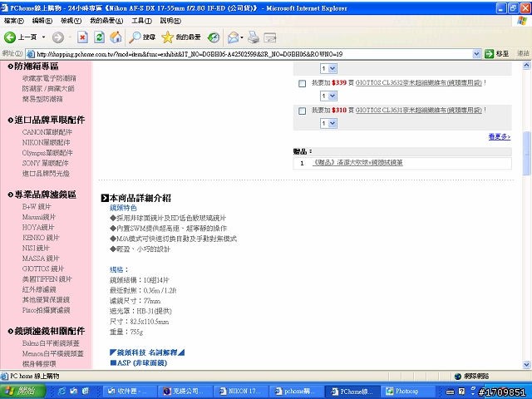This screenshot has width=532, height=399.
Task: Open NIKON單眼配件 sidebar link
Action: pyautogui.click(x=47, y=142)
